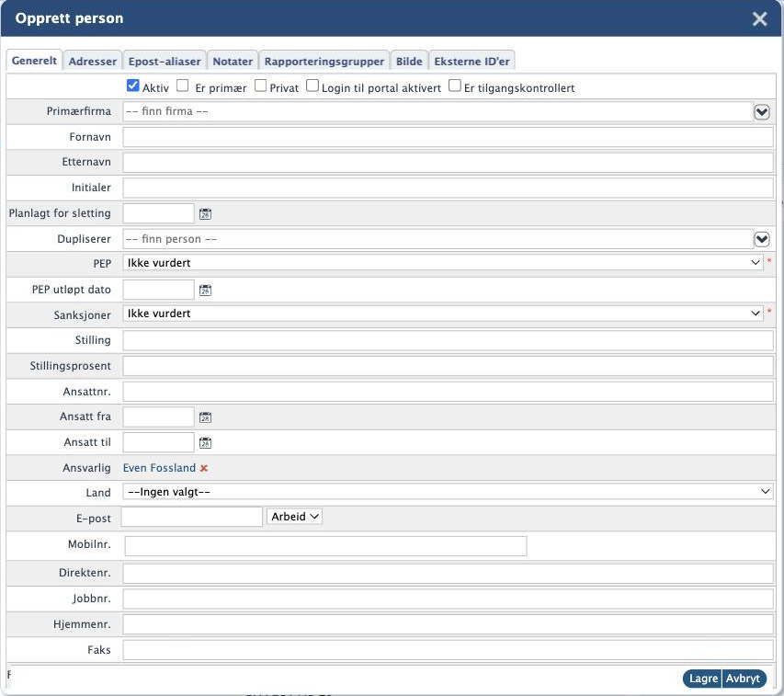Focus the Initialer text field
Screen dimensions: 784x696
[448, 188]
